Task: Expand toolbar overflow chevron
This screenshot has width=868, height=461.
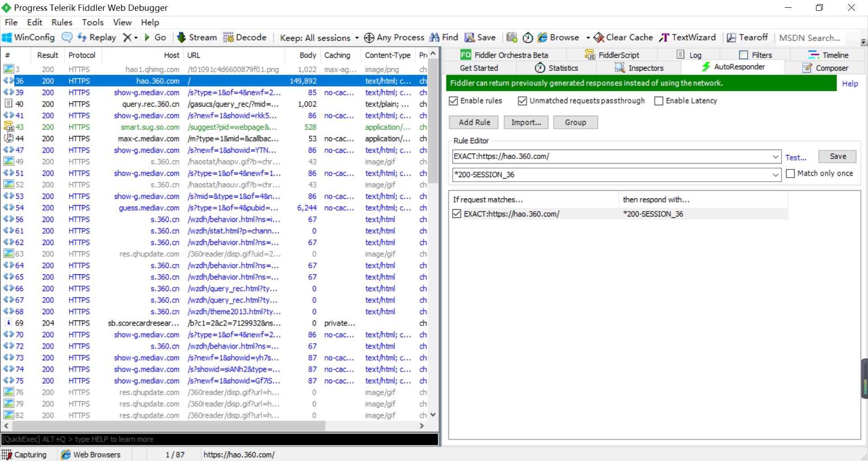Action: coord(863,42)
